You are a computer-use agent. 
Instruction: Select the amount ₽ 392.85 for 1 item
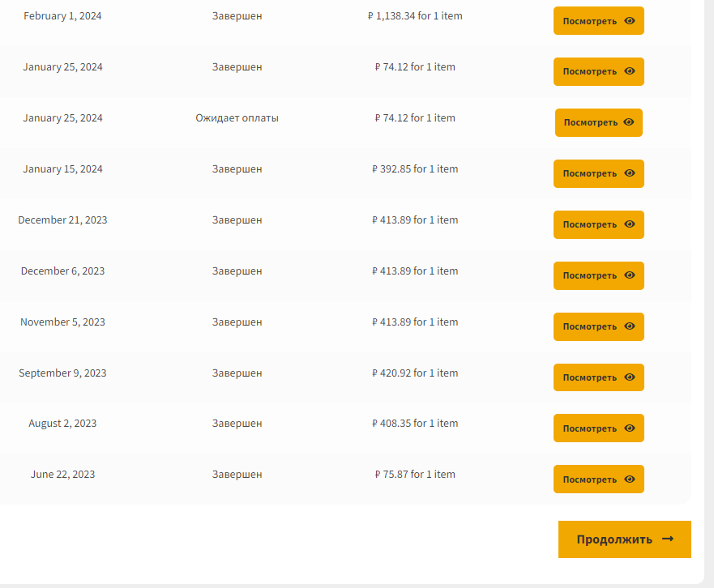(x=415, y=168)
